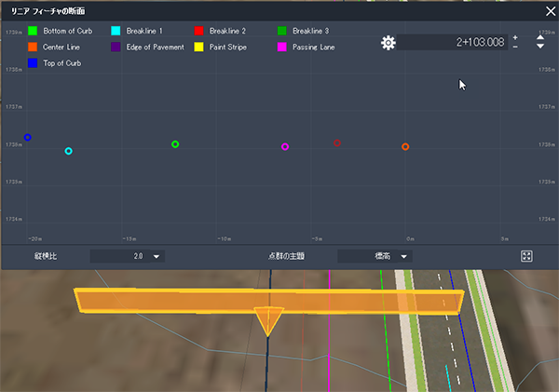Close the linear feature section panel
The height and width of the screenshot is (392, 559).
pyautogui.click(x=551, y=11)
